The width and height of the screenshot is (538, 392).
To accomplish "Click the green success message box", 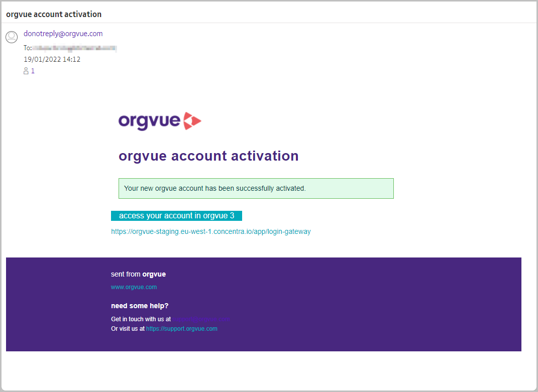I will 256,188.
